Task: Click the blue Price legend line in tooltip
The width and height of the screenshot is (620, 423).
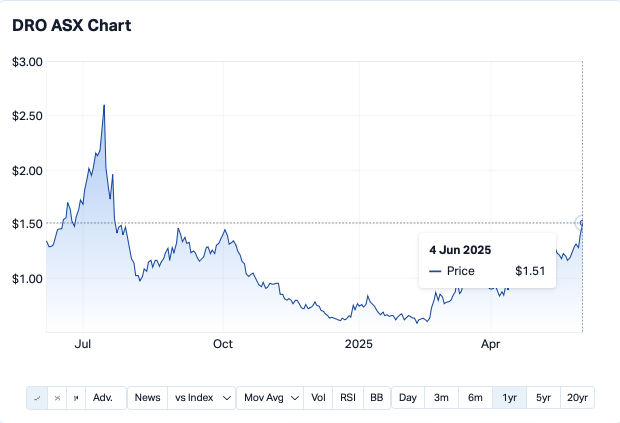Action: pyautogui.click(x=436, y=271)
